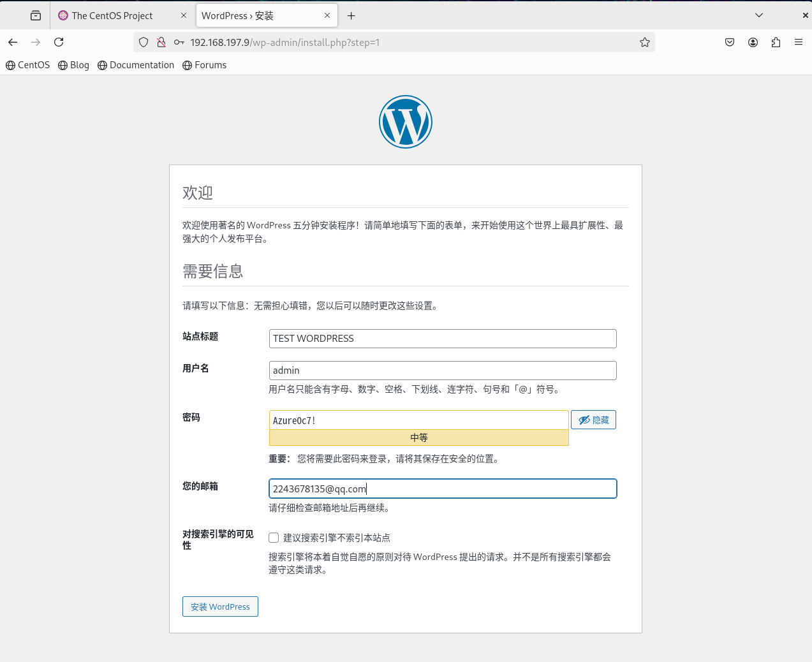This screenshot has height=662, width=812.
Task: Check 建议搜索引擎不索引本站点 checkbox
Action: (274, 538)
